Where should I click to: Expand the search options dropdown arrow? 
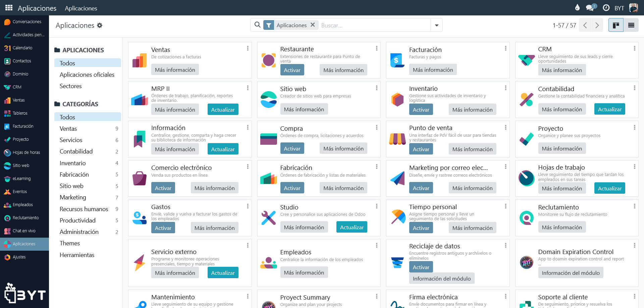pos(436,25)
